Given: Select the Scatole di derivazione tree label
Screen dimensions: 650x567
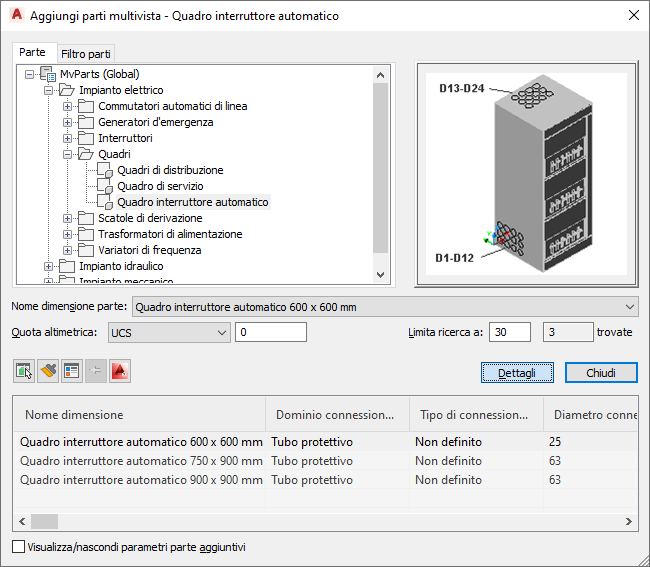Looking at the screenshot, I should [150, 218].
